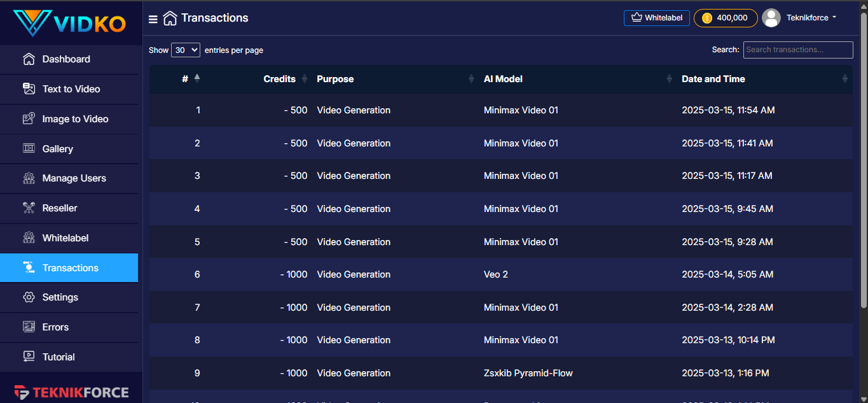Click the Search transactions input field
The height and width of the screenshot is (403, 868).
[798, 50]
